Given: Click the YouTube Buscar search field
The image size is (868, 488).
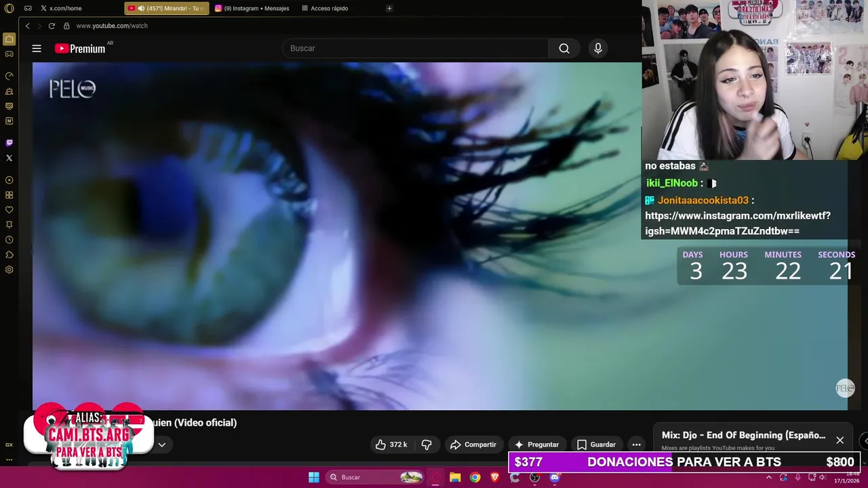Looking at the screenshot, I should click(x=415, y=48).
